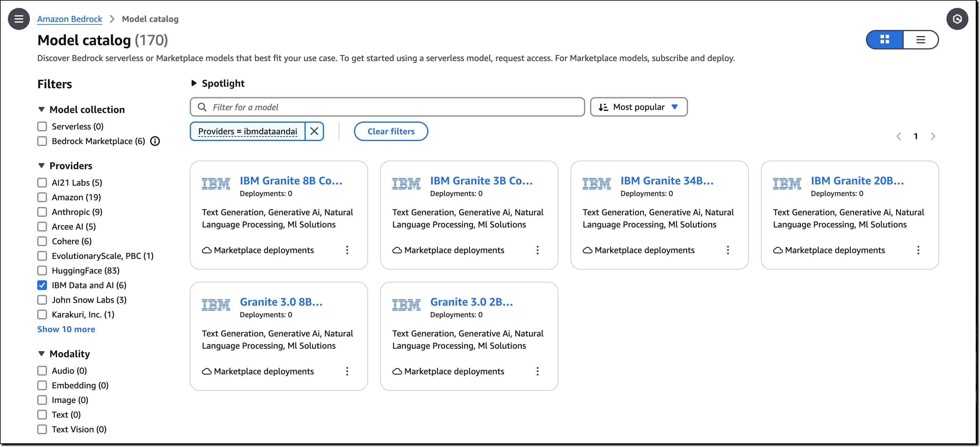Open the Most popular sort dropdown
Image resolution: width=980 pixels, height=447 pixels.
click(638, 107)
